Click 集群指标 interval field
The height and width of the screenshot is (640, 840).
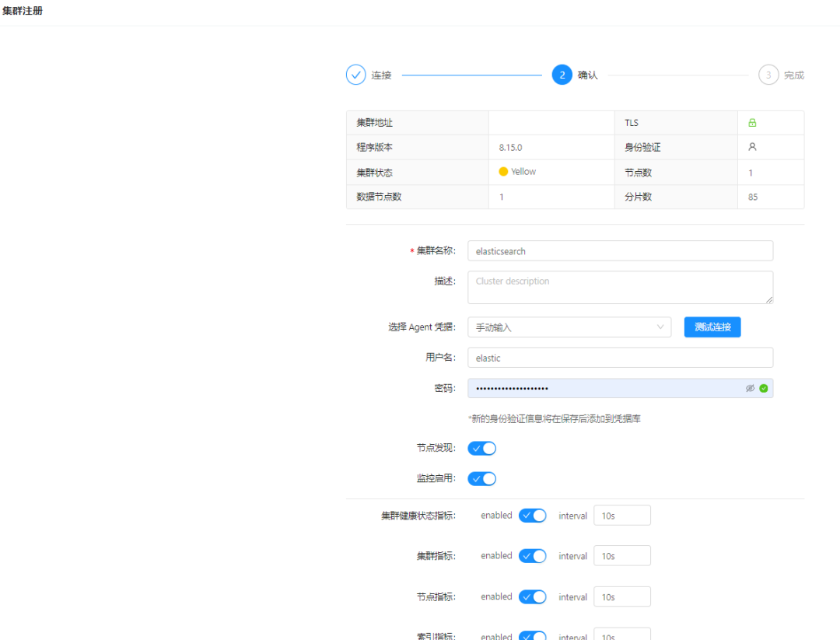click(622, 556)
